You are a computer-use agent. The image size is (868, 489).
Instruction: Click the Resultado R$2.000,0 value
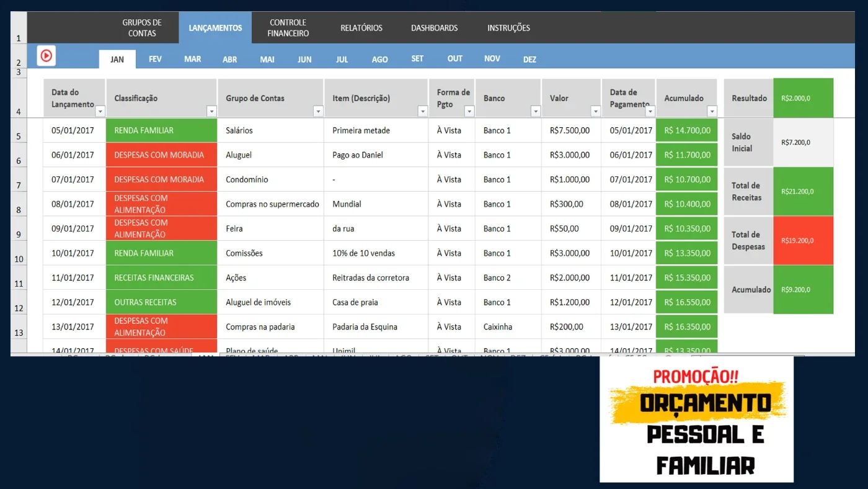(x=804, y=98)
